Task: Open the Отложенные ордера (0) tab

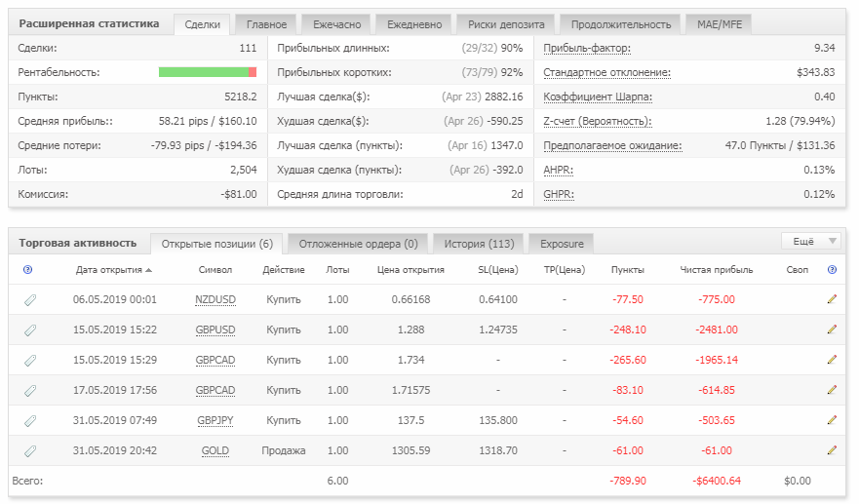Action: point(358,244)
